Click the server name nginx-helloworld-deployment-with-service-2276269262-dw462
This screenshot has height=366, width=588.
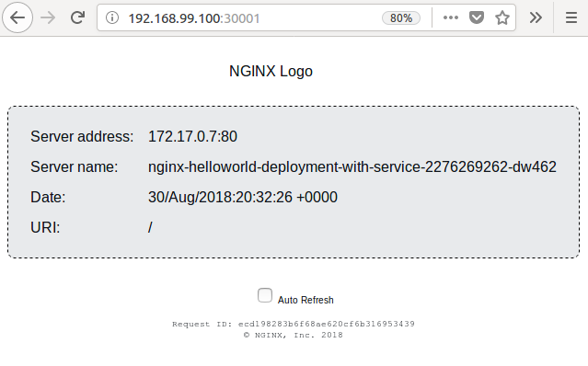click(352, 166)
